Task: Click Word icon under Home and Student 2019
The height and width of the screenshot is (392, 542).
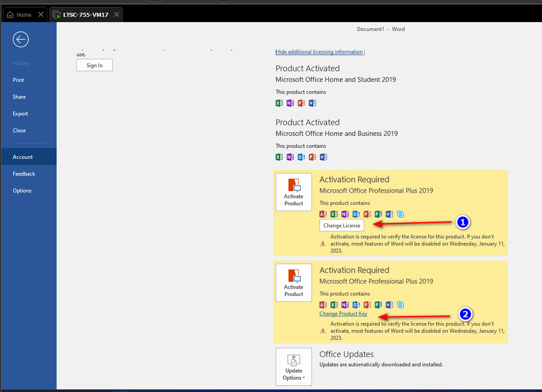Action: pos(312,103)
